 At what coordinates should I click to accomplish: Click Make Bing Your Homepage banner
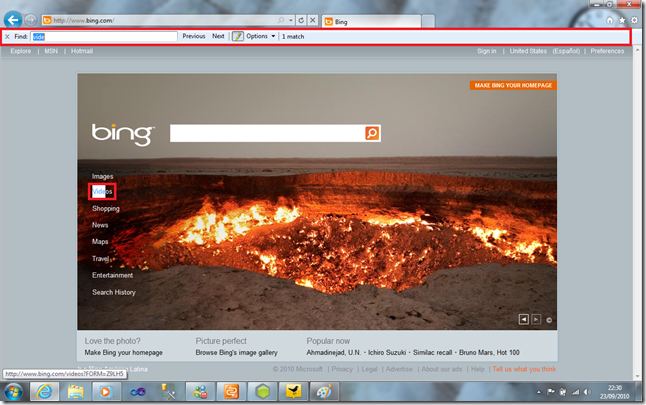513,85
